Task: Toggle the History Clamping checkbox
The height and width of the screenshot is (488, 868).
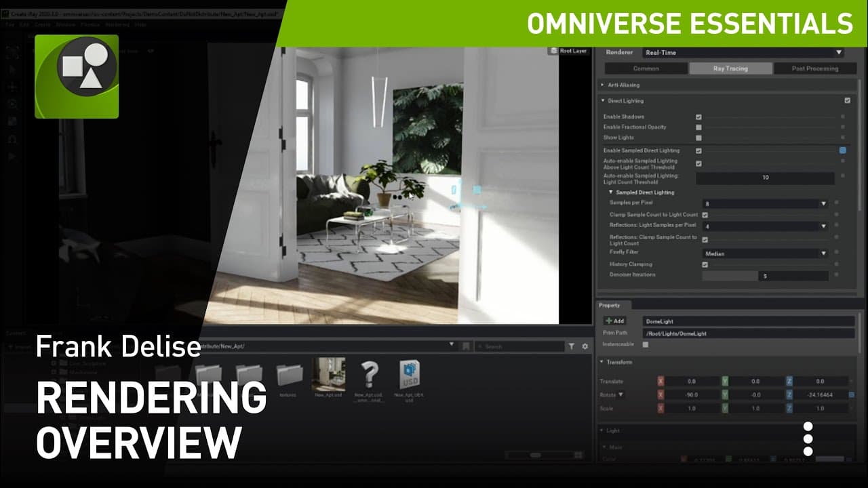Action: click(705, 264)
